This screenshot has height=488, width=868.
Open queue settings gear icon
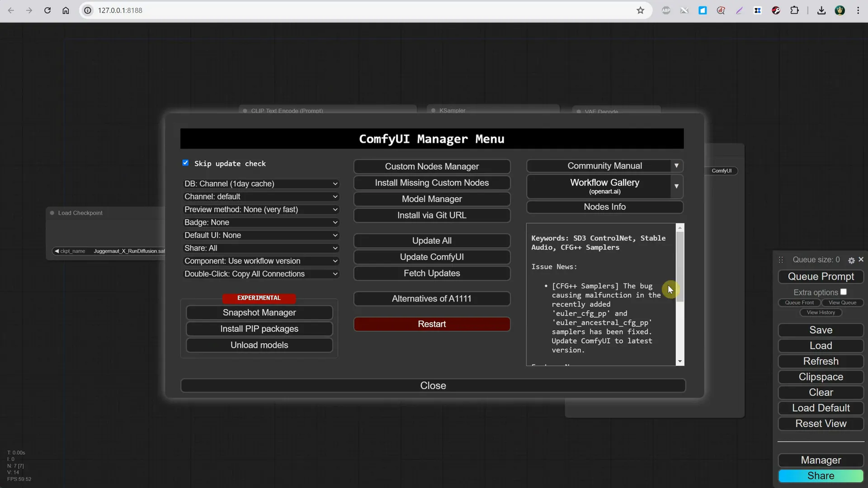click(851, 260)
